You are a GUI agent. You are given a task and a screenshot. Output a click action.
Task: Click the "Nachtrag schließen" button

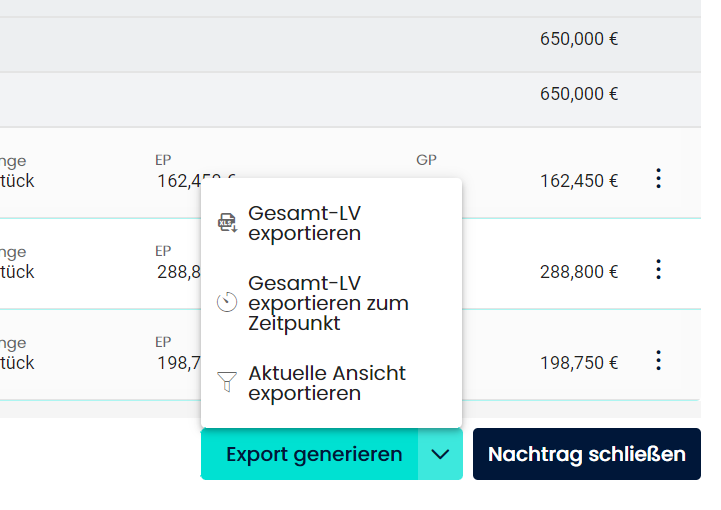[586, 454]
